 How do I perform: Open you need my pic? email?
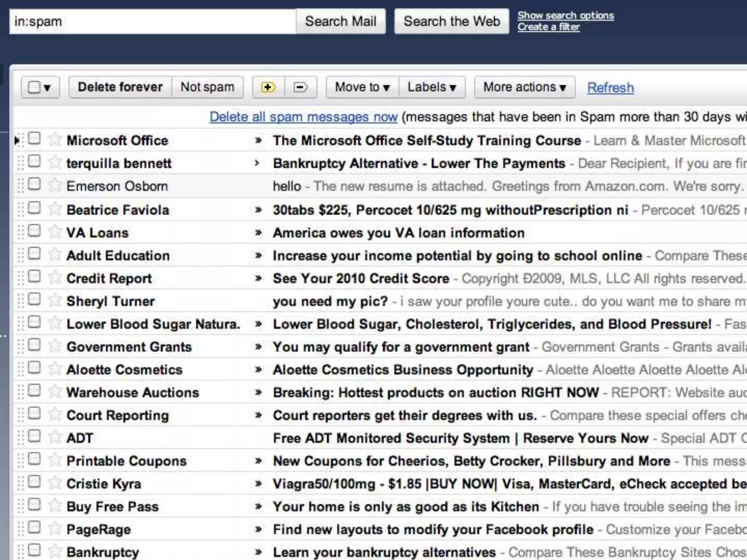330,302
